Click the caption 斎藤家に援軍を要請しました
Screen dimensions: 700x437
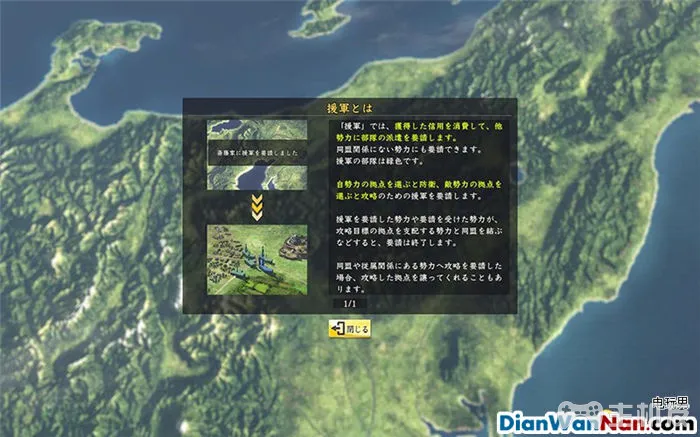click(x=257, y=153)
